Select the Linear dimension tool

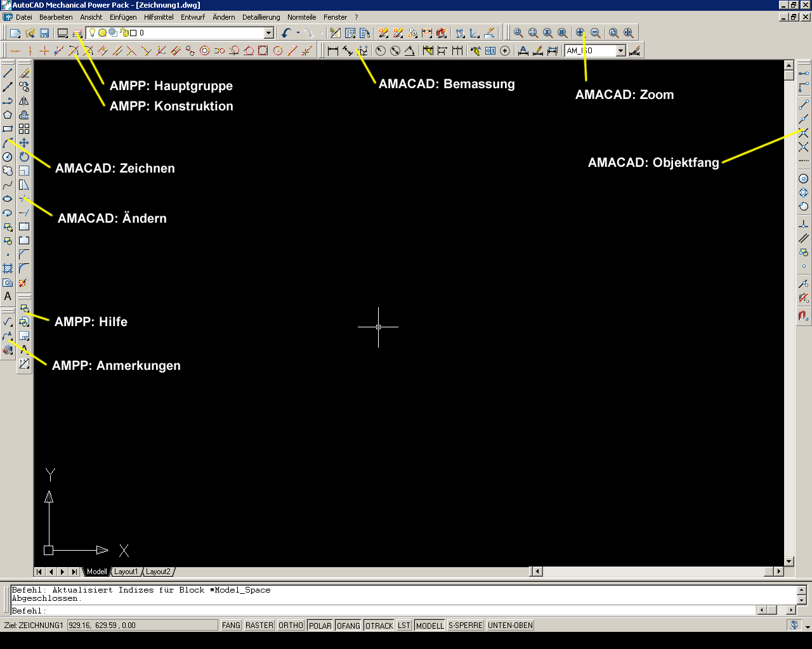333,51
